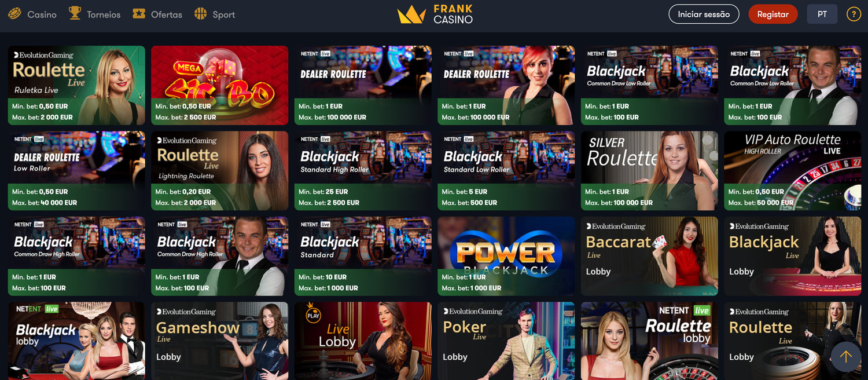Screen dimensions: 868x380
Task: Open the Mega Sic Bo game tile
Action: tap(219, 85)
